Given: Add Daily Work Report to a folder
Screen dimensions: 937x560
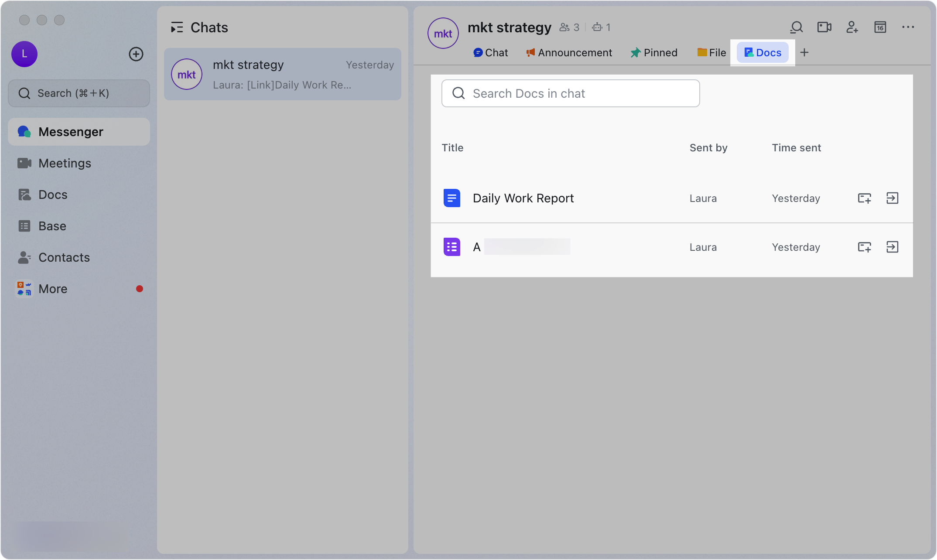Looking at the screenshot, I should pyautogui.click(x=864, y=198).
